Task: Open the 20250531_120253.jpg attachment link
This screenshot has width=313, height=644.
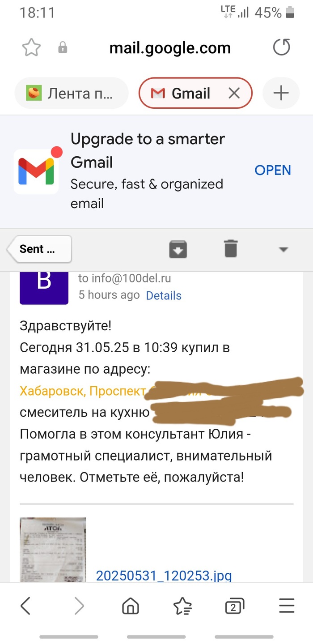Action: pos(164,576)
